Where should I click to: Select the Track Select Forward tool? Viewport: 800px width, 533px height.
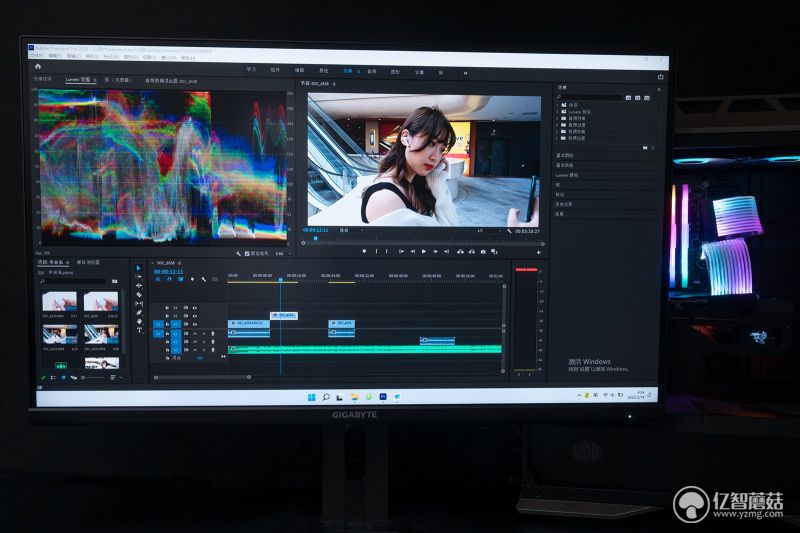coord(139,277)
